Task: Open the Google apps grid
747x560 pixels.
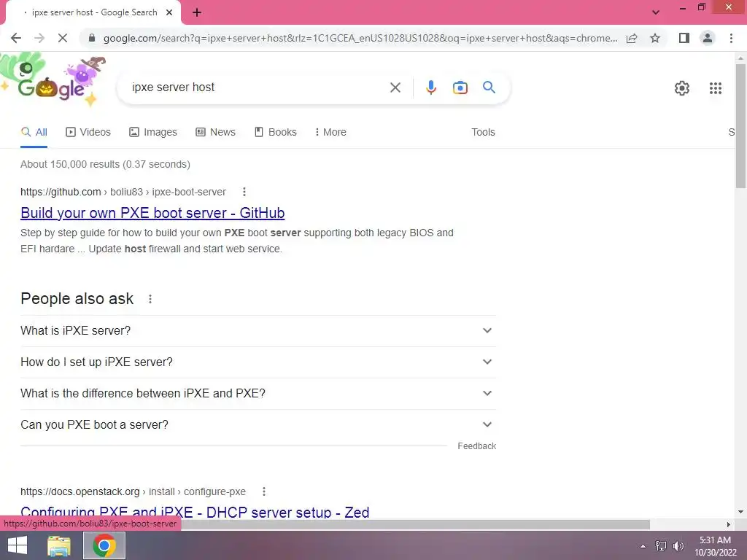Action: coord(716,88)
